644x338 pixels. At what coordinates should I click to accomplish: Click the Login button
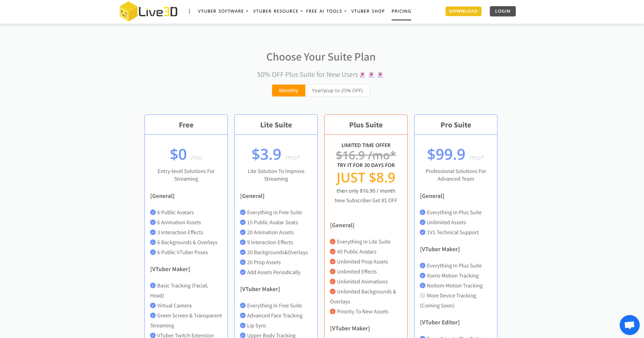point(502,11)
